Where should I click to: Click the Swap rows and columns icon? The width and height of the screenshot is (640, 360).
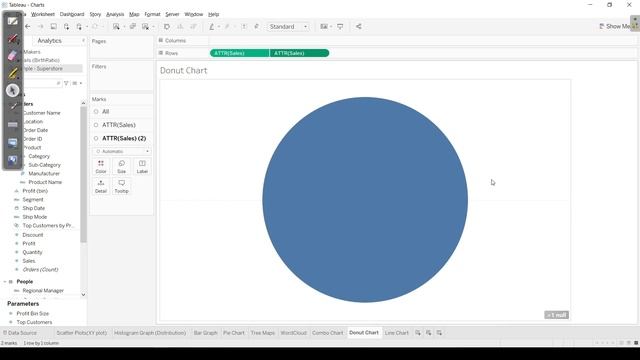tap(167, 27)
